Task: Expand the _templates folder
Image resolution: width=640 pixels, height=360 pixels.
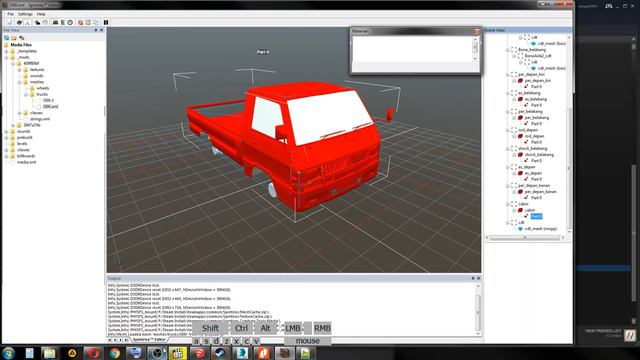Action: (x=7, y=51)
